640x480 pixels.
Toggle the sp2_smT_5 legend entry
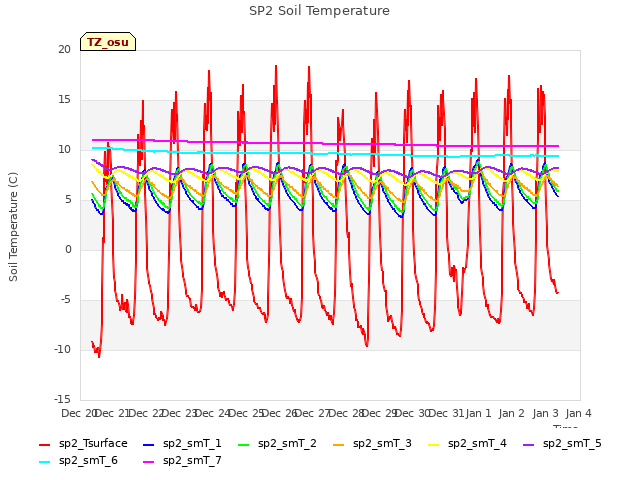[562, 444]
